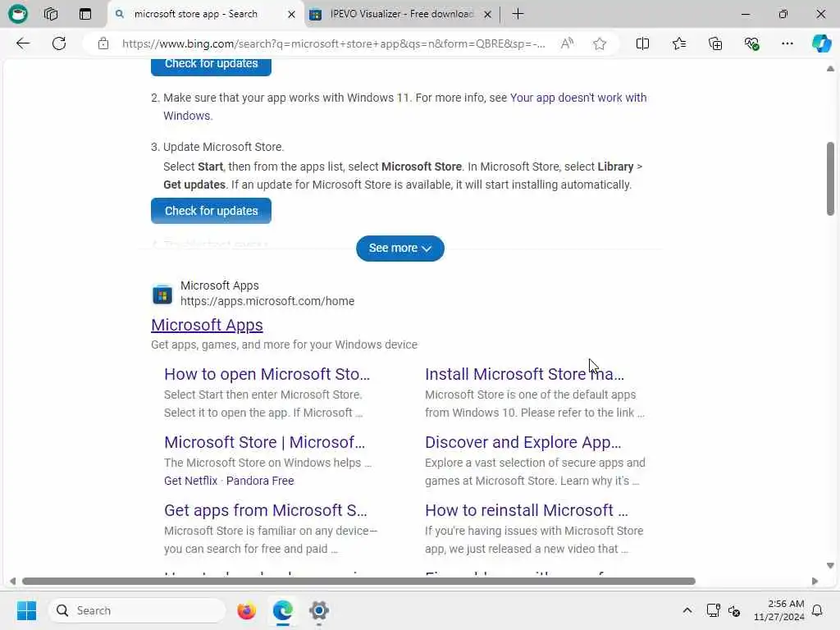Close the IPEVO Visualizer tab
Screen dimensions: 840x630
click(487, 15)
